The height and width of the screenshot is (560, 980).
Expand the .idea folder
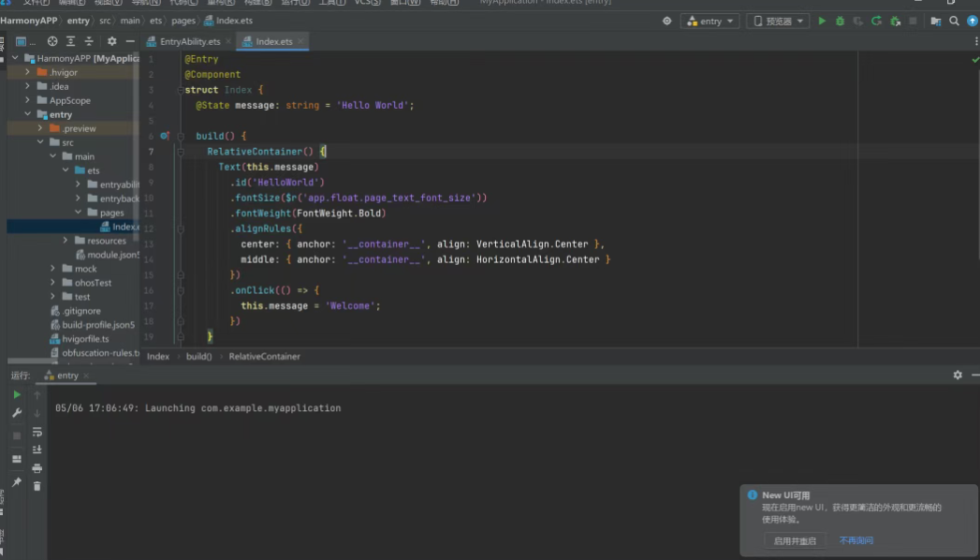[x=27, y=86]
